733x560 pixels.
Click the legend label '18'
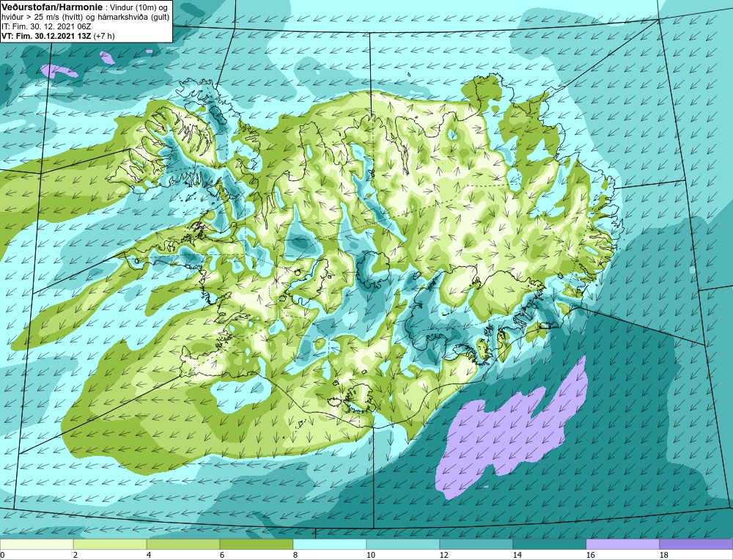click(x=664, y=555)
